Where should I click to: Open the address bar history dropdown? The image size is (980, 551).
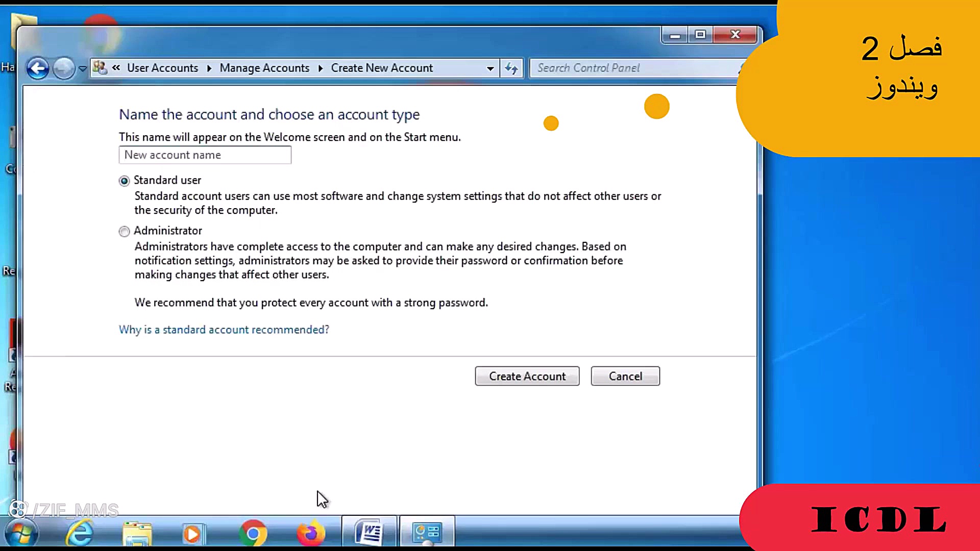pos(490,68)
